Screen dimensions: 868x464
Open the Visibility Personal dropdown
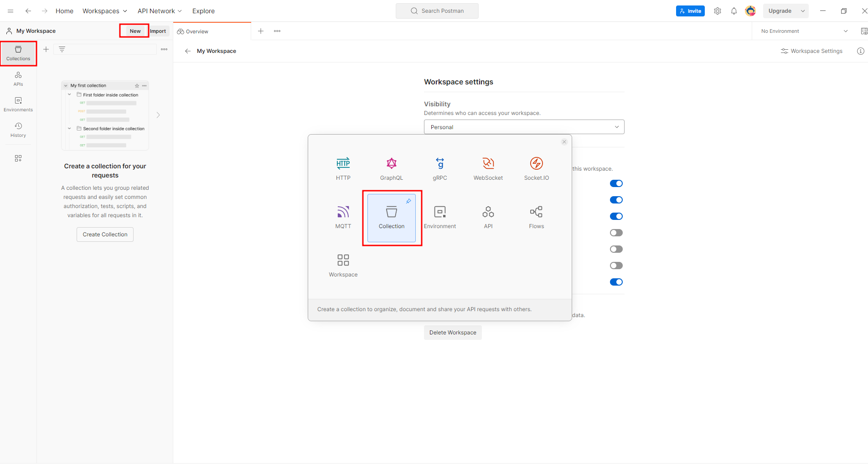coord(524,127)
